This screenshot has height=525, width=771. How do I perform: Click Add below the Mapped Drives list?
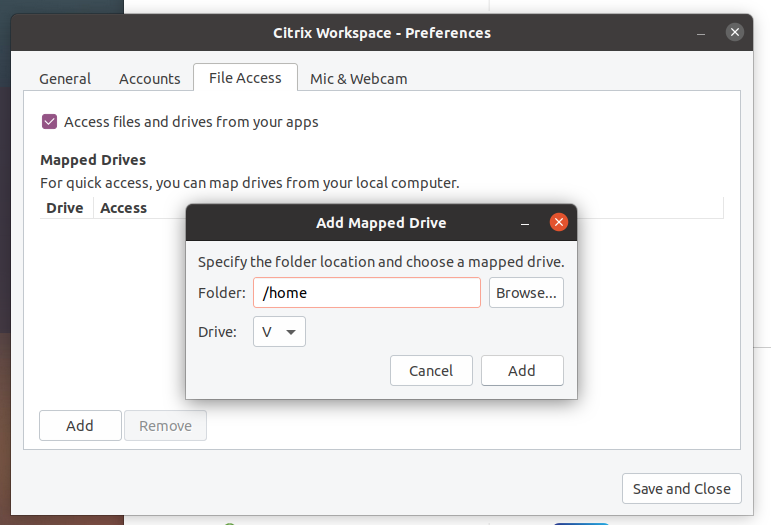(80, 426)
